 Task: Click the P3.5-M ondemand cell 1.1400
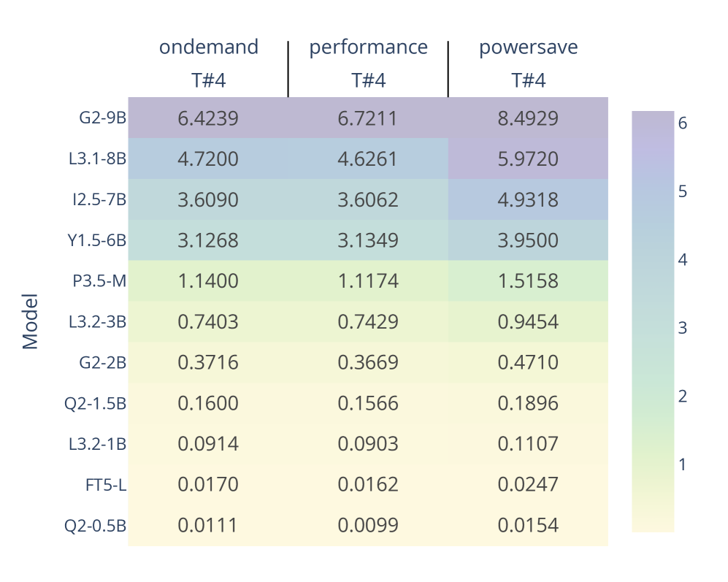click(x=208, y=281)
